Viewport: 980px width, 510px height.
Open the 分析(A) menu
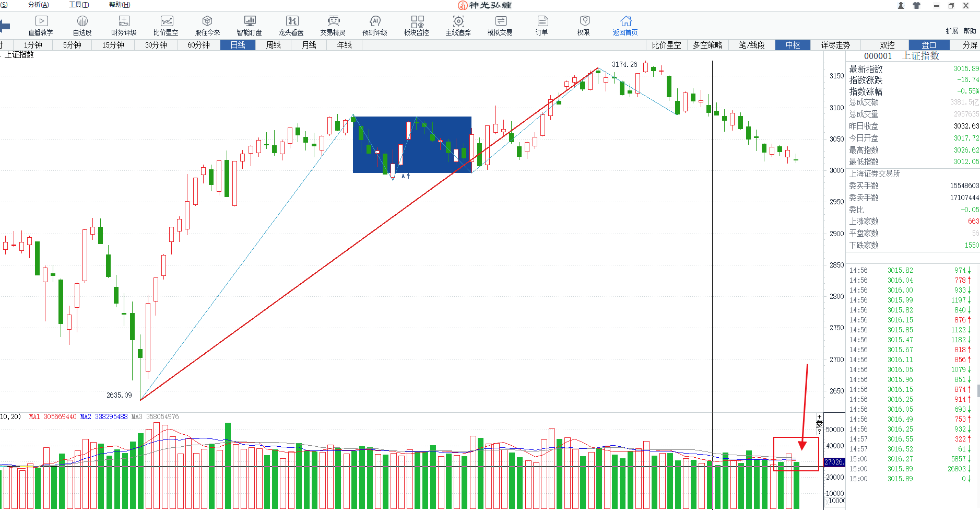click(39, 5)
